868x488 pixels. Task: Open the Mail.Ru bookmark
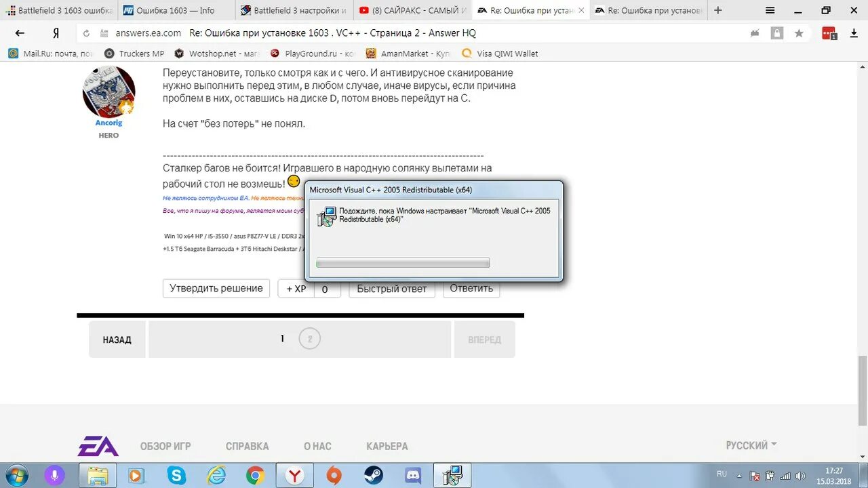[50, 54]
